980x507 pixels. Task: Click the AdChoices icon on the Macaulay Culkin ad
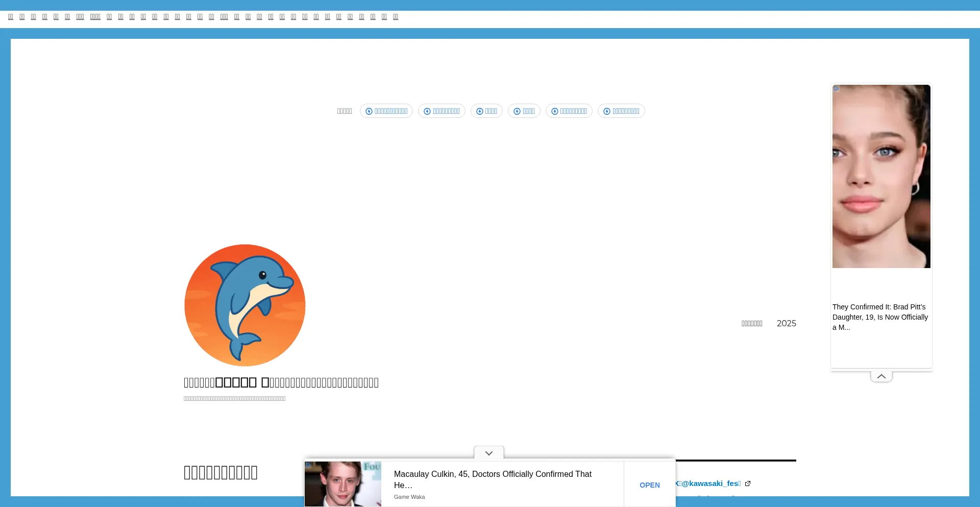pyautogui.click(x=308, y=465)
